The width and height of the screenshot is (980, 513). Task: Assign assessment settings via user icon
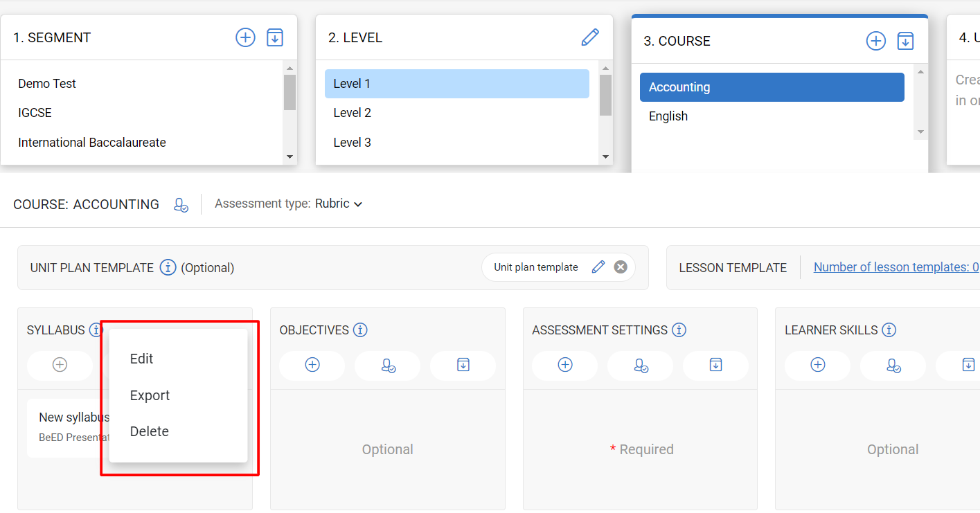(x=641, y=365)
